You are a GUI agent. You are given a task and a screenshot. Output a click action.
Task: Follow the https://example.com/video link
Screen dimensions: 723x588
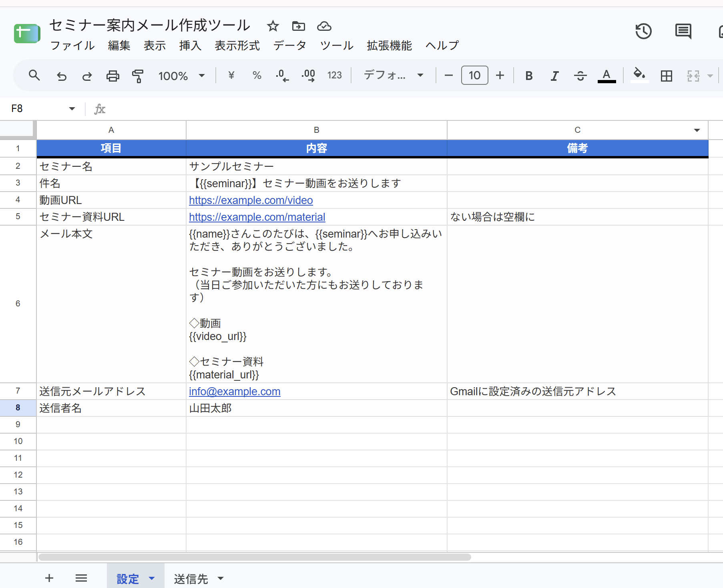251,200
